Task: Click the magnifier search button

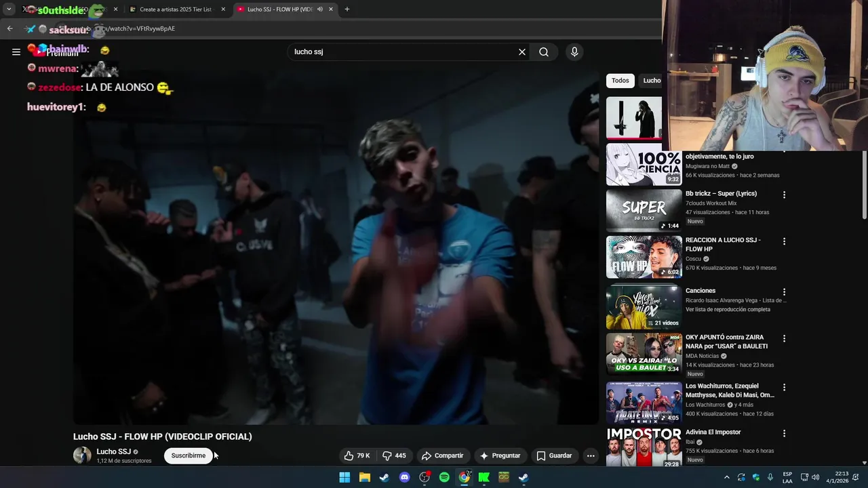Action: tap(544, 52)
